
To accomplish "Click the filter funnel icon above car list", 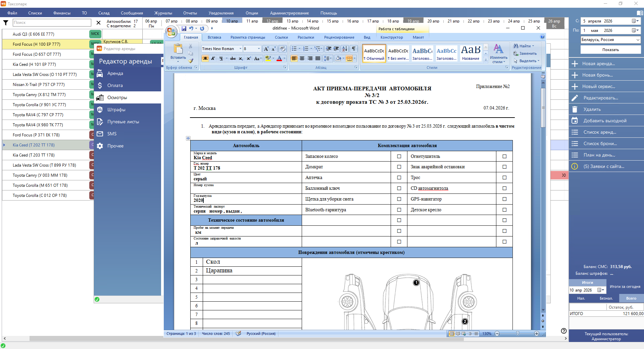I will pyautogui.click(x=6, y=23).
